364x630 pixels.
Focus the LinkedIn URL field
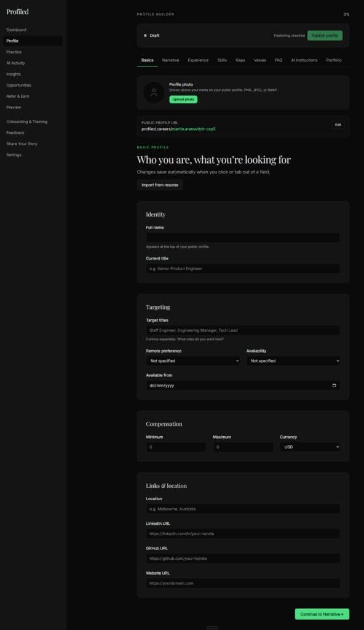243,533
